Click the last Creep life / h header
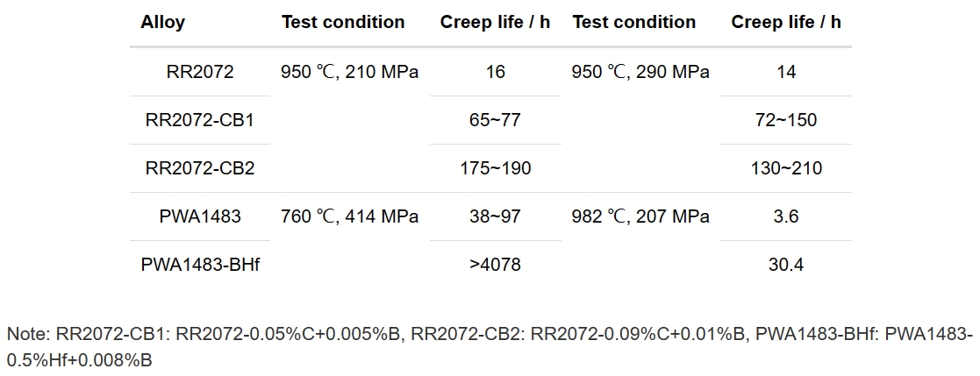 pyautogui.click(x=785, y=23)
